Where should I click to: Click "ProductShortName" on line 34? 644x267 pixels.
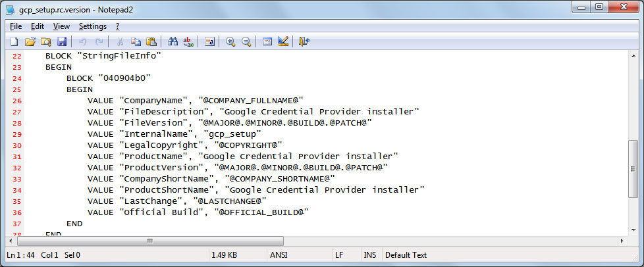point(167,190)
